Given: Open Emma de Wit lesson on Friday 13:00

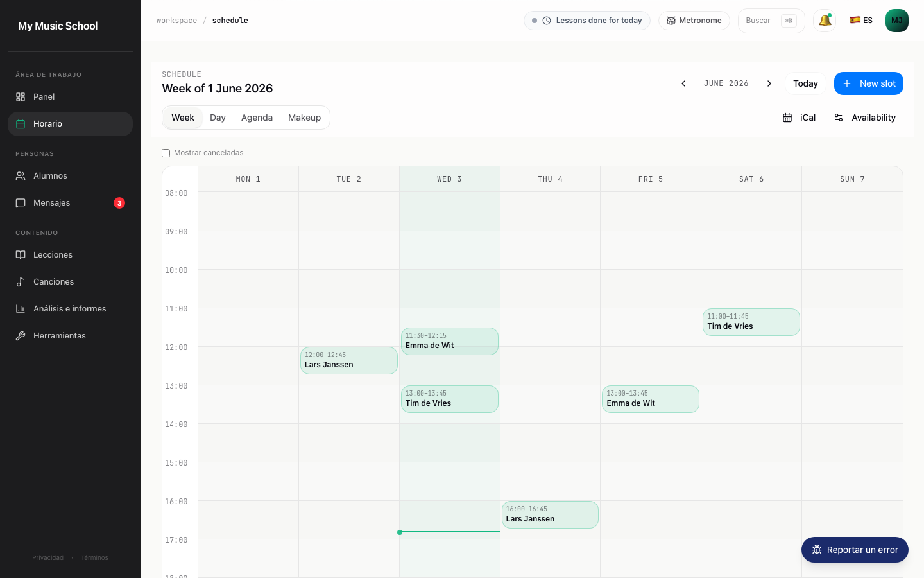Looking at the screenshot, I should coord(651,399).
